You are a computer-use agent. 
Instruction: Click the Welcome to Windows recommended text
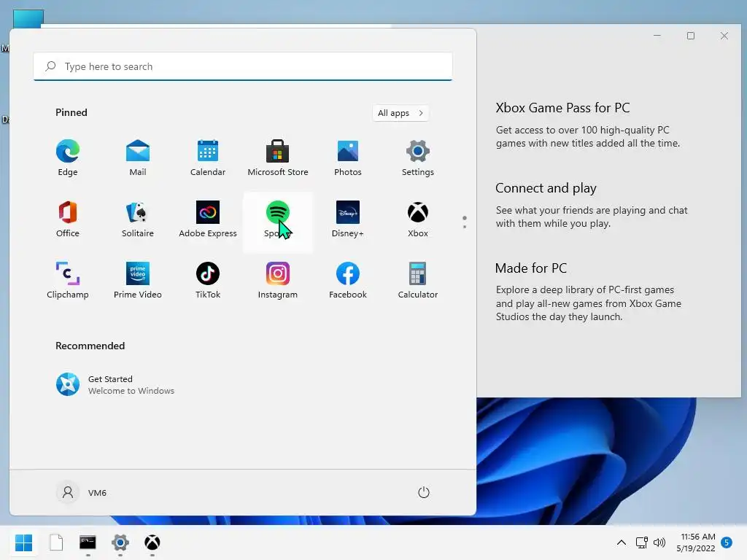(x=131, y=391)
